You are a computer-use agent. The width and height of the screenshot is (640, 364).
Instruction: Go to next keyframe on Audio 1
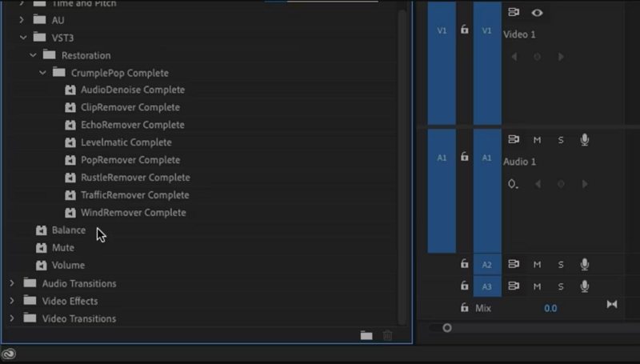pos(585,184)
